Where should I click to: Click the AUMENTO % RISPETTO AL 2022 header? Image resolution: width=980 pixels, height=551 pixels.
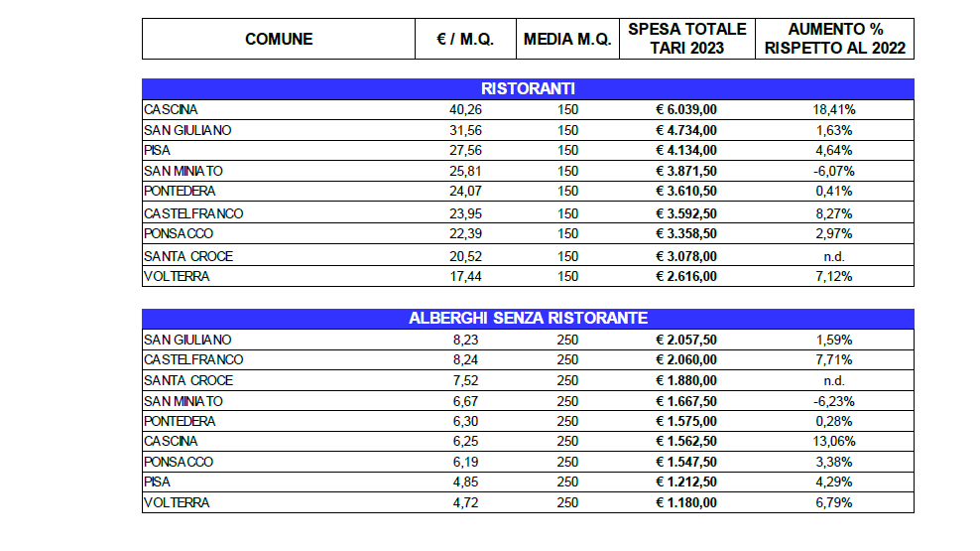click(x=834, y=39)
